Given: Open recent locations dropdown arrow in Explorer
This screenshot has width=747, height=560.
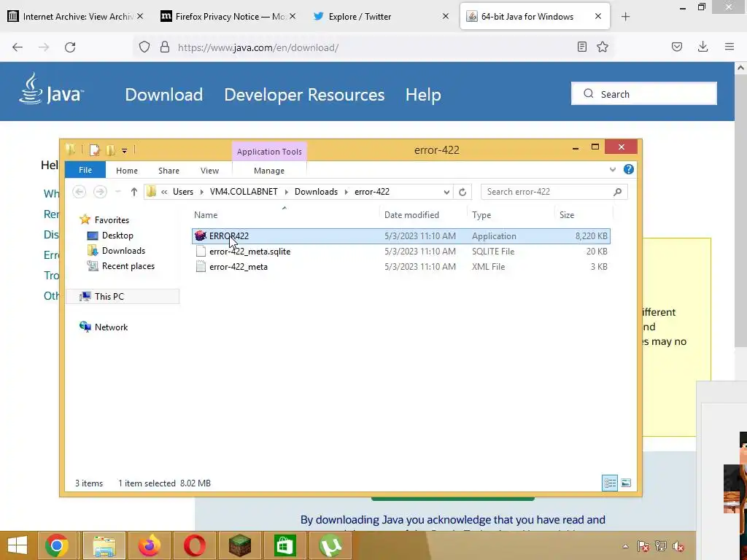Looking at the screenshot, I should click(x=118, y=192).
